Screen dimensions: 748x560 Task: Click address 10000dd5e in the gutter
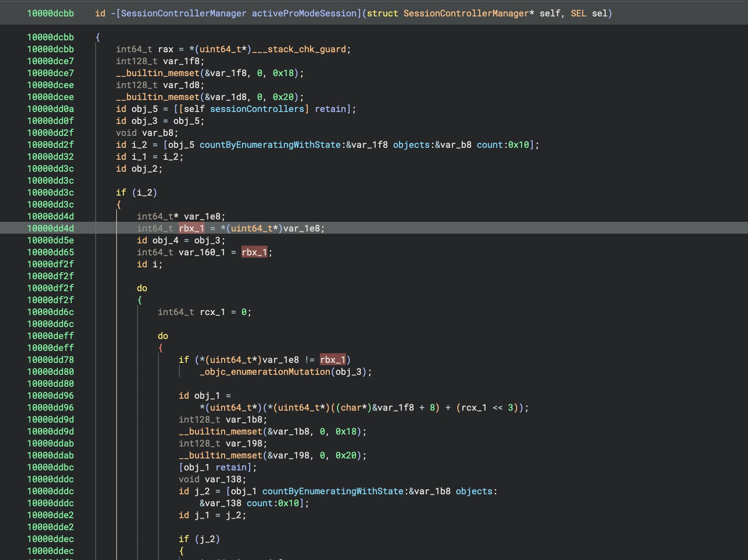pyautogui.click(x=50, y=240)
